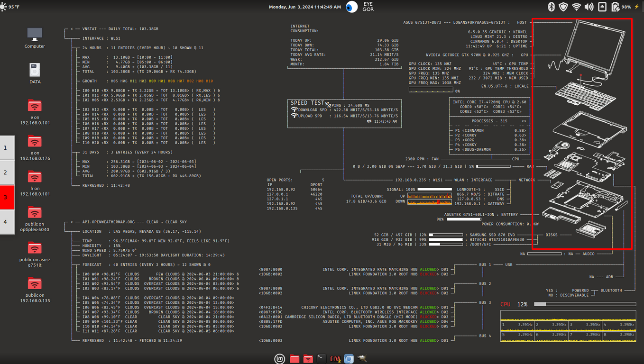Select 'public on 192.168.0.135' share icon
Image resolution: width=644 pixels, height=364 pixels.
[35, 290]
